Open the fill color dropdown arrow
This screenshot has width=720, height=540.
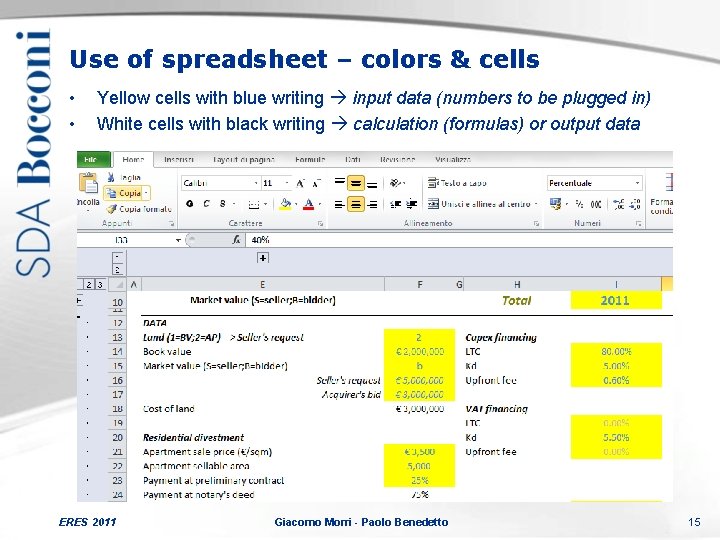296,204
